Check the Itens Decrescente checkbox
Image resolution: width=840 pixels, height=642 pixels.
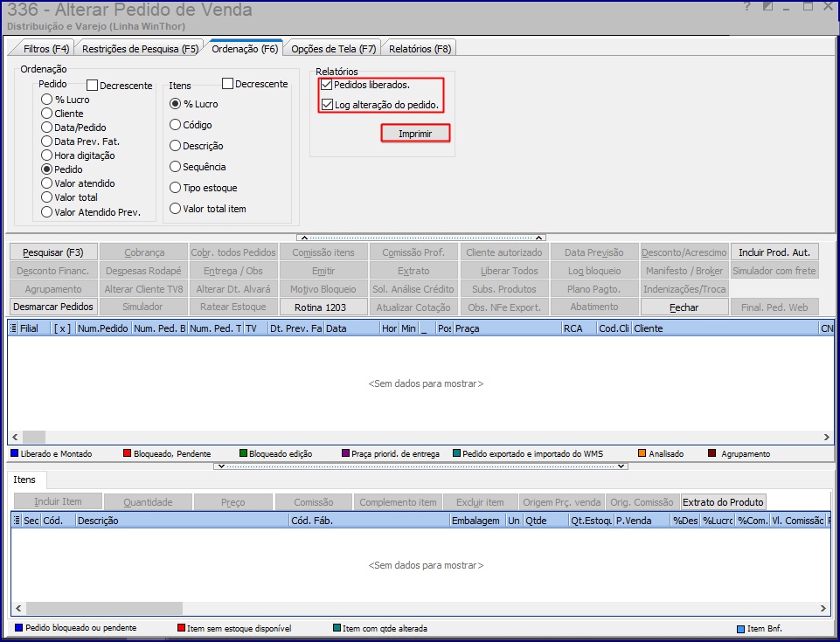tap(227, 84)
